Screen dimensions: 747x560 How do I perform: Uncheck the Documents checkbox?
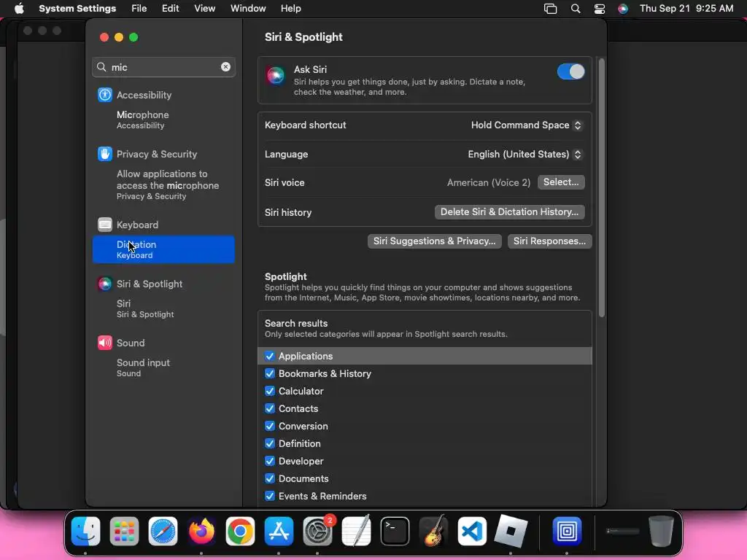pos(270,478)
